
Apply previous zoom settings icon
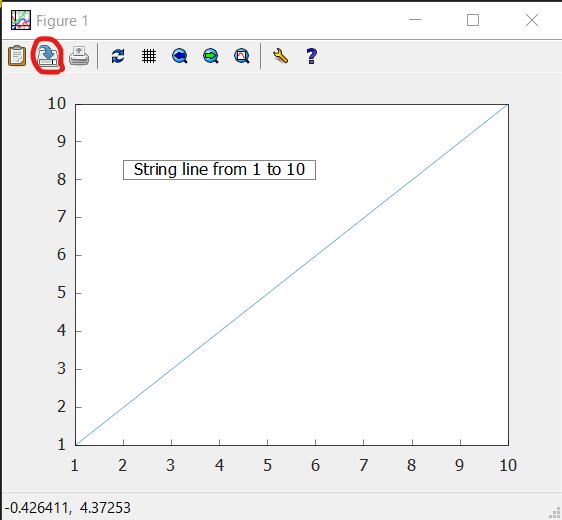click(180, 56)
